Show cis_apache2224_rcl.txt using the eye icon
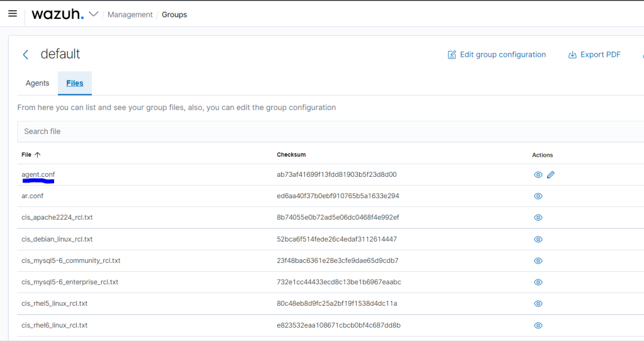The image size is (644, 341). pyautogui.click(x=538, y=217)
